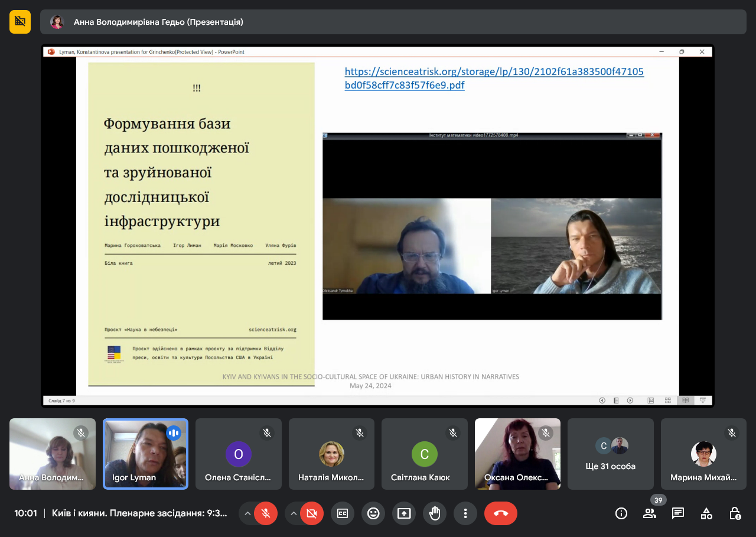Start presenting your screen
The width and height of the screenshot is (756, 537).
coord(404,513)
